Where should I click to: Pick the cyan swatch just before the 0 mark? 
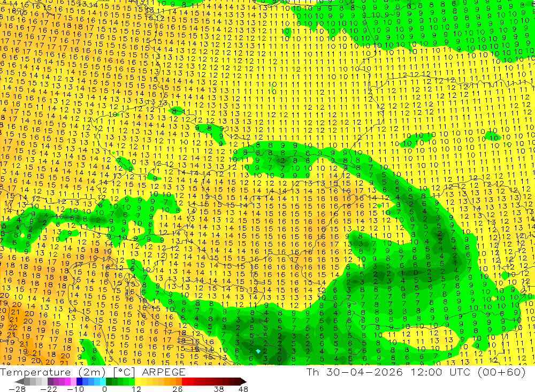click(x=103, y=382)
